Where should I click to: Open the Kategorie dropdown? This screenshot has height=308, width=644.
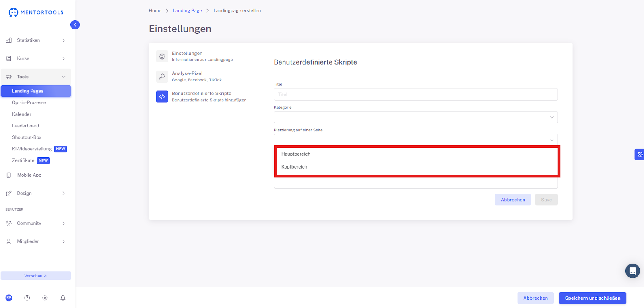[416, 117]
